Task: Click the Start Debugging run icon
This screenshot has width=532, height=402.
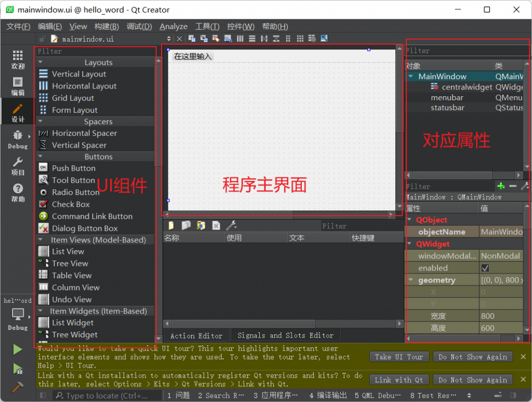Action: (x=17, y=369)
